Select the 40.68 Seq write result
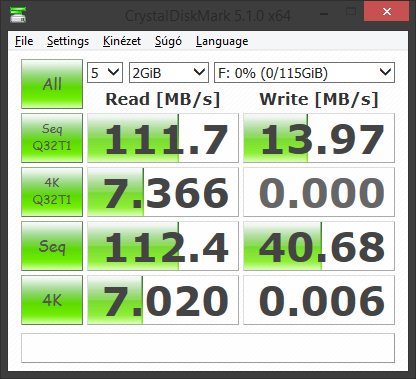Viewport: 416px width, 379px height. pyautogui.click(x=319, y=246)
